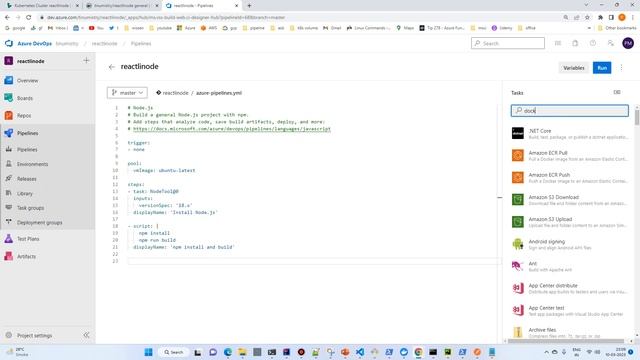This screenshot has height=360, width=640.
Task: Select the Android signing task
Action: coord(570,244)
